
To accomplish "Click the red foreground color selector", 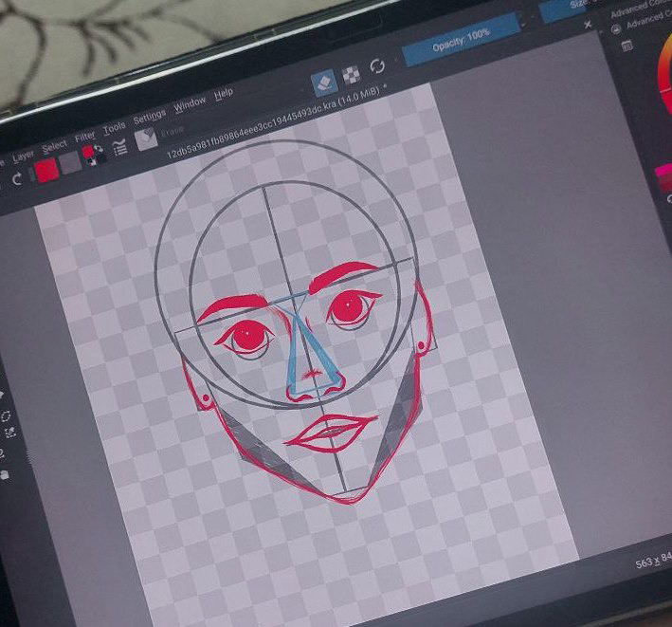I will pyautogui.click(x=88, y=152).
